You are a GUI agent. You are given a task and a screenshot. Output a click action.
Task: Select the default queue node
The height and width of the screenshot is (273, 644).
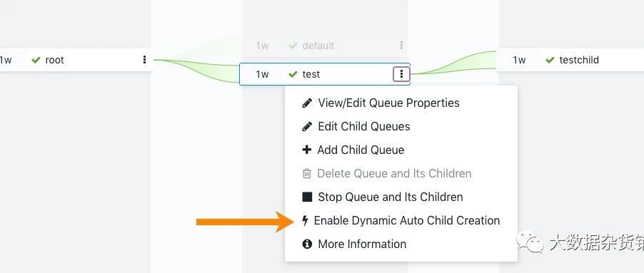(x=324, y=46)
